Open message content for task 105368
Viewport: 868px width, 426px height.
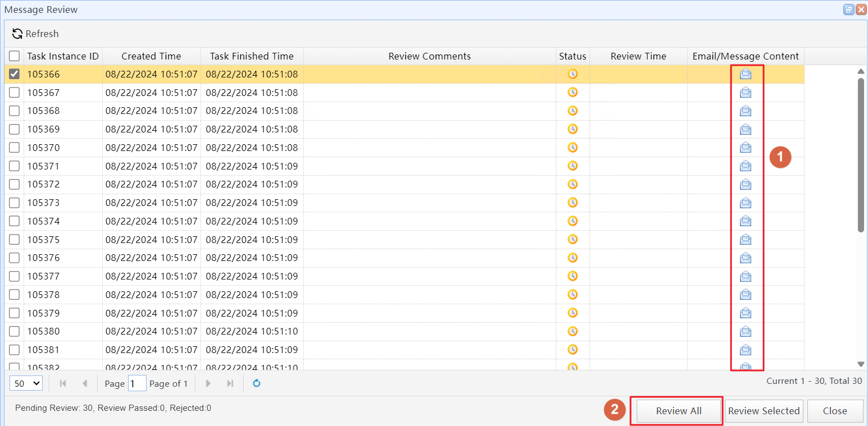745,111
